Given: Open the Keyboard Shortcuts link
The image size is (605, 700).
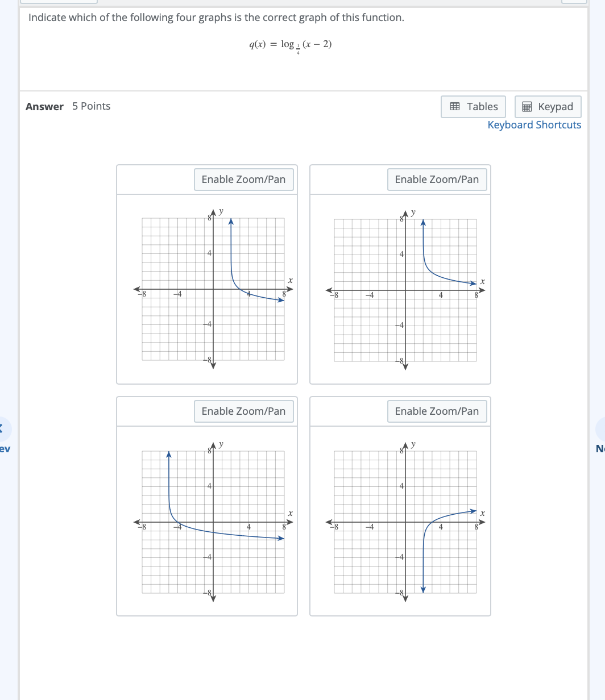Looking at the screenshot, I should 534,124.
